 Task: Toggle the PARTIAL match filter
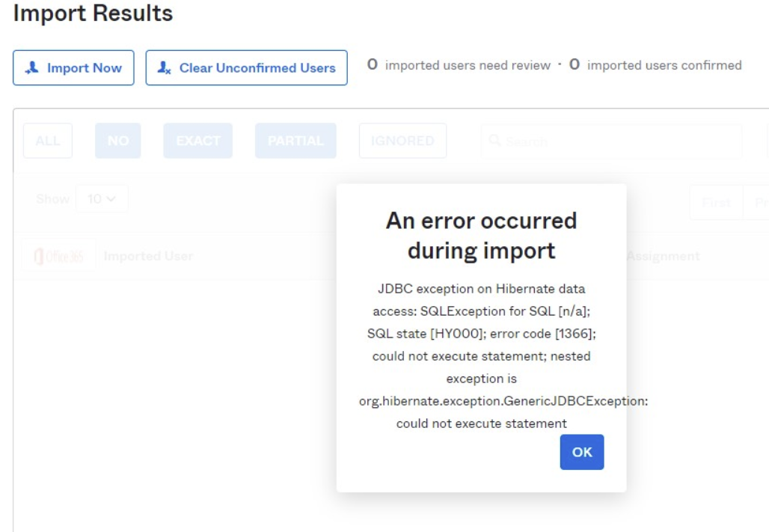tap(295, 141)
